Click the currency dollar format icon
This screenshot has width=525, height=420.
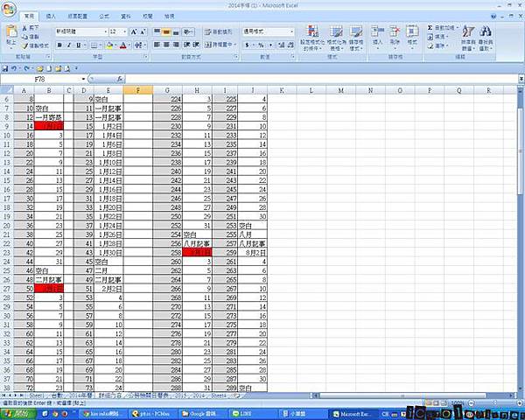click(x=247, y=45)
